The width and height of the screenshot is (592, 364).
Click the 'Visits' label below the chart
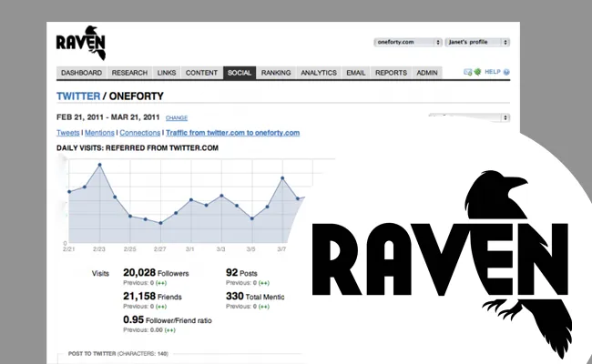[100, 274]
